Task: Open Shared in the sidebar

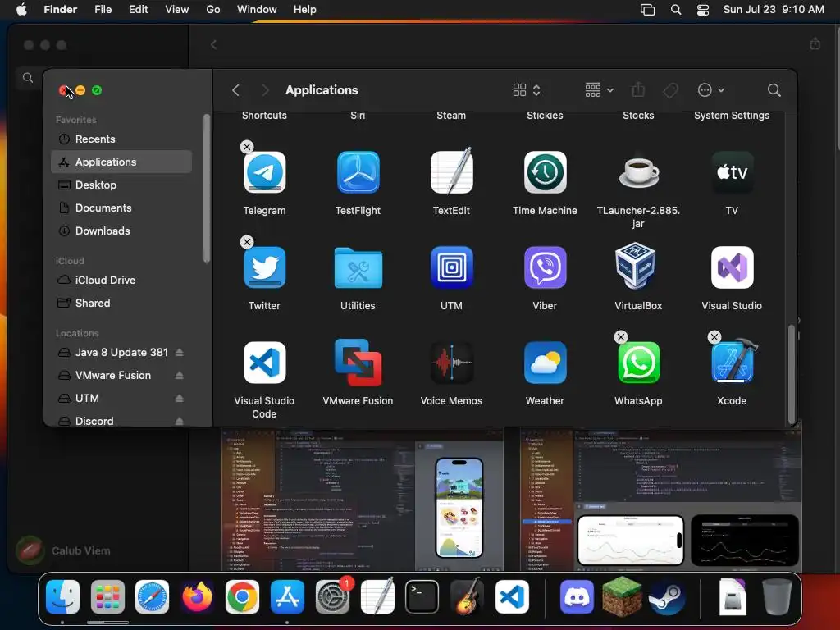Action: pos(121,304)
